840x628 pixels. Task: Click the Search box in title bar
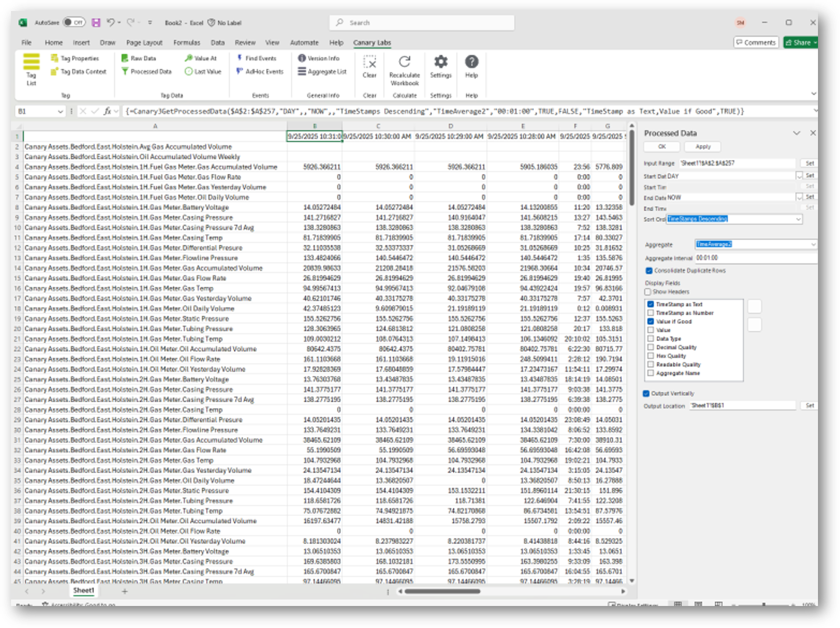[422, 23]
